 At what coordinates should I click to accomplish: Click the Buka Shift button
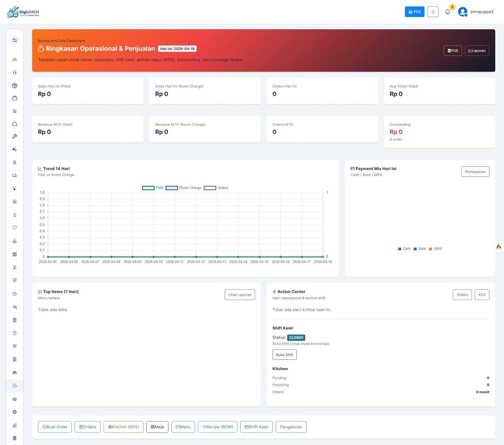pyautogui.click(x=284, y=355)
